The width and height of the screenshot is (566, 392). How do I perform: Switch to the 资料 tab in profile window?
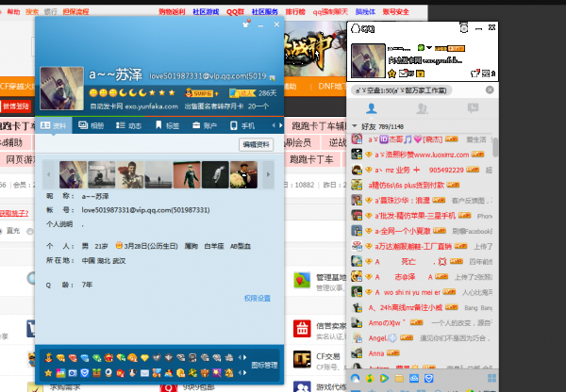click(54, 125)
